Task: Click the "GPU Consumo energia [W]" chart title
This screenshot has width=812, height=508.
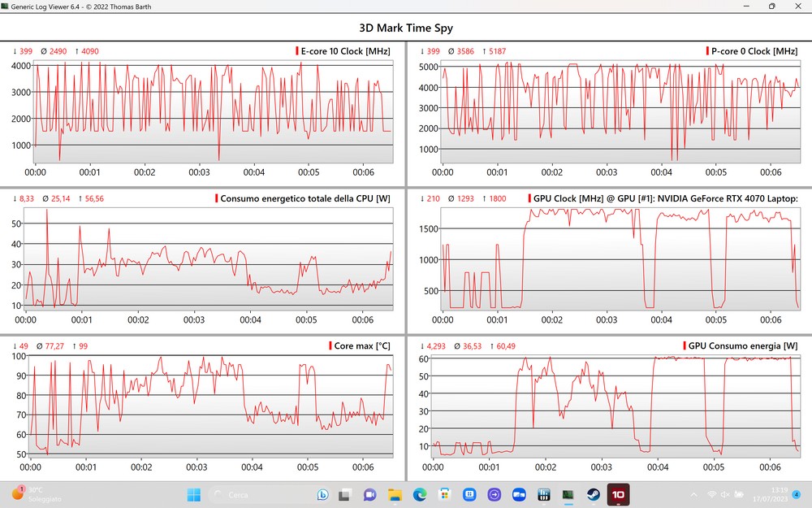Action: (743, 345)
